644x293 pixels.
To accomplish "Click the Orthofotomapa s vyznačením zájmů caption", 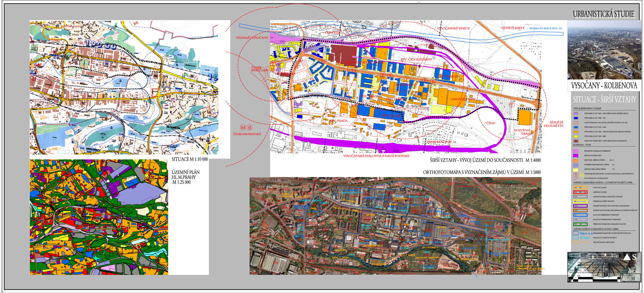I will click(x=482, y=172).
